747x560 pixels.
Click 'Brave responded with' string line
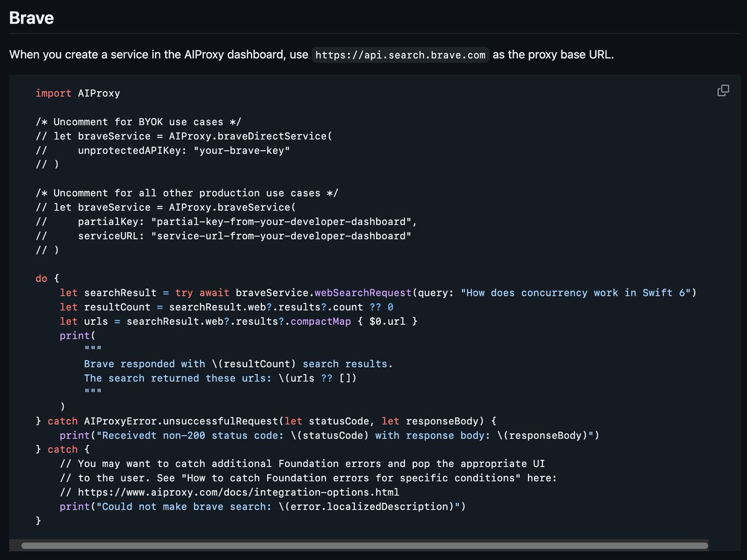tap(238, 364)
